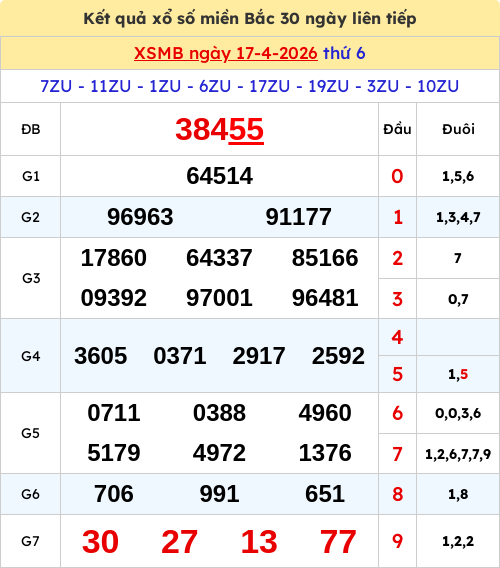Click head digit 9 in Đầu column
Screen dimensions: 500x568
(x=397, y=542)
